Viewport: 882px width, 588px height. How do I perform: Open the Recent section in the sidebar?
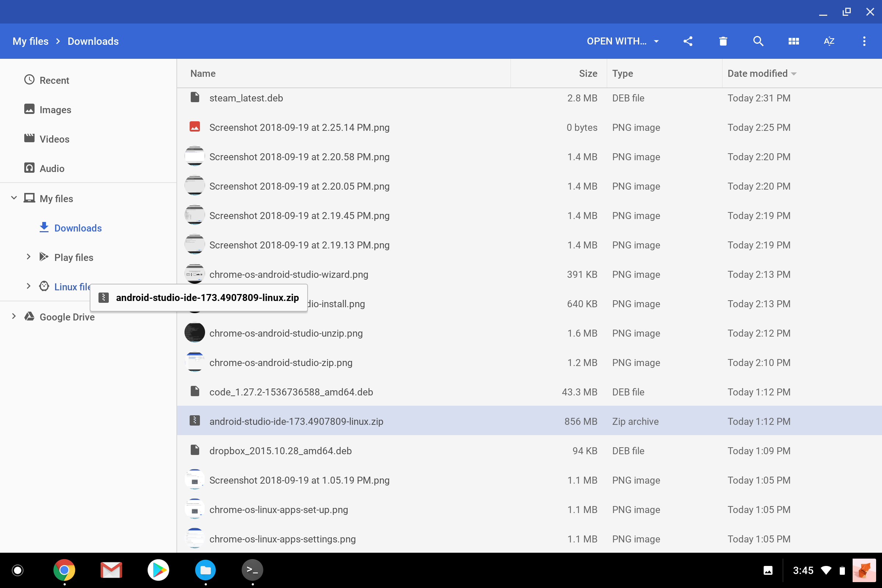(x=55, y=80)
